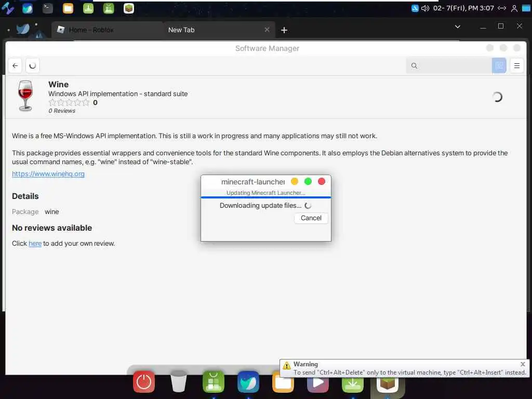Open the terminal icon in the top panel

click(47, 8)
